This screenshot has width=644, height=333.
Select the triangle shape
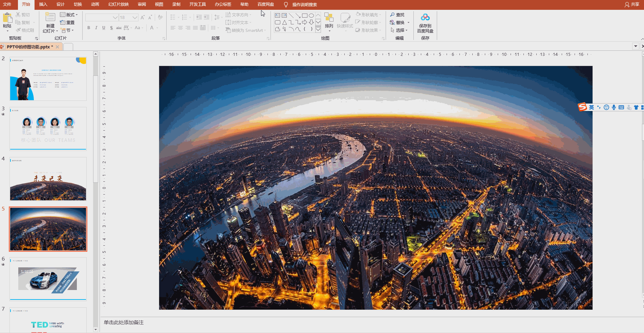pos(284,22)
